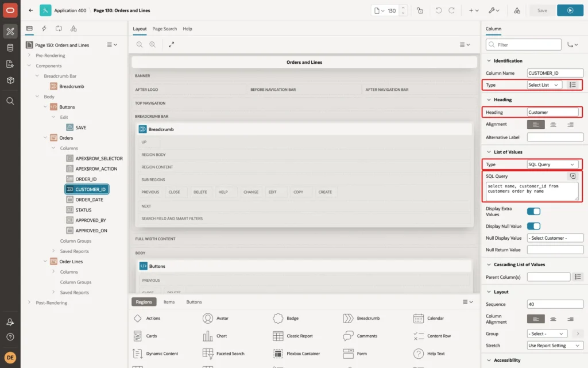The width and height of the screenshot is (588, 368).
Task: Toggle Display Null Value switch
Action: click(533, 226)
